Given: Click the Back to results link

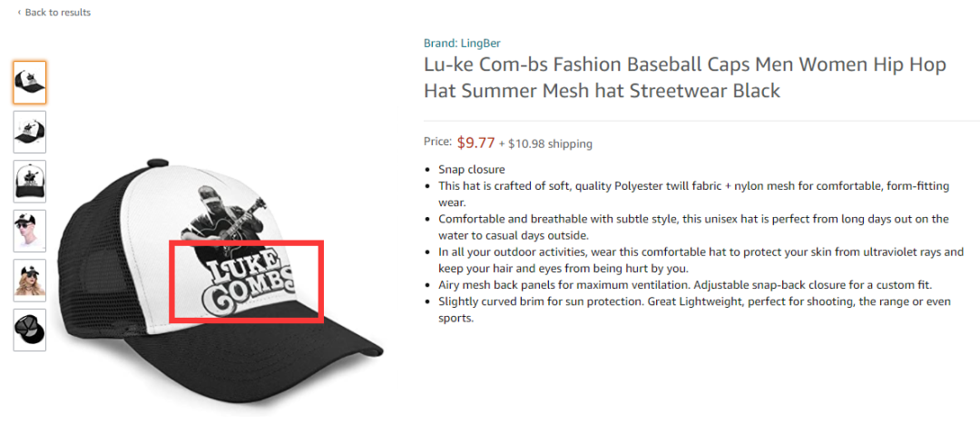Looking at the screenshot, I should coord(57,13).
